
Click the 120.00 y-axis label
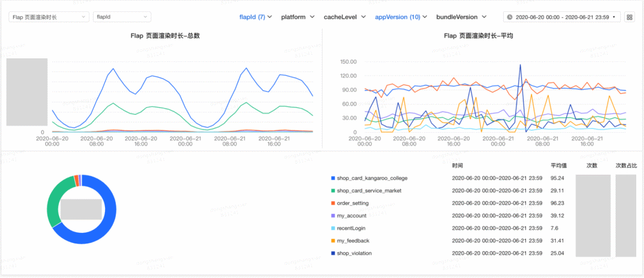point(348,76)
